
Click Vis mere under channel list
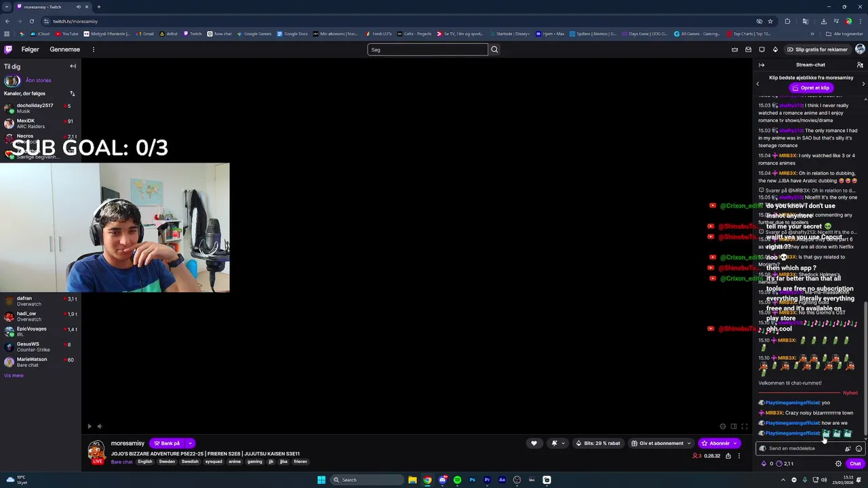click(x=14, y=375)
